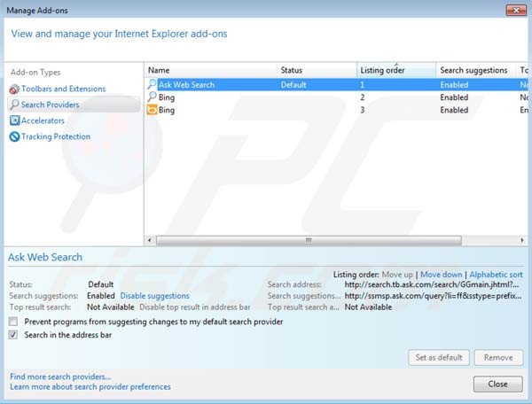Click the Alphabetic sort link
This screenshot has width=532, height=404.
tap(496, 275)
